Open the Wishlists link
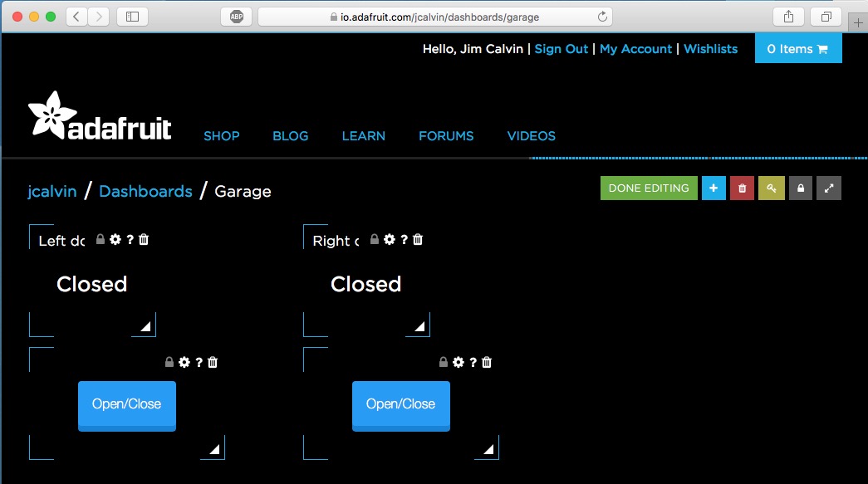The height and width of the screenshot is (484, 868). pos(711,49)
